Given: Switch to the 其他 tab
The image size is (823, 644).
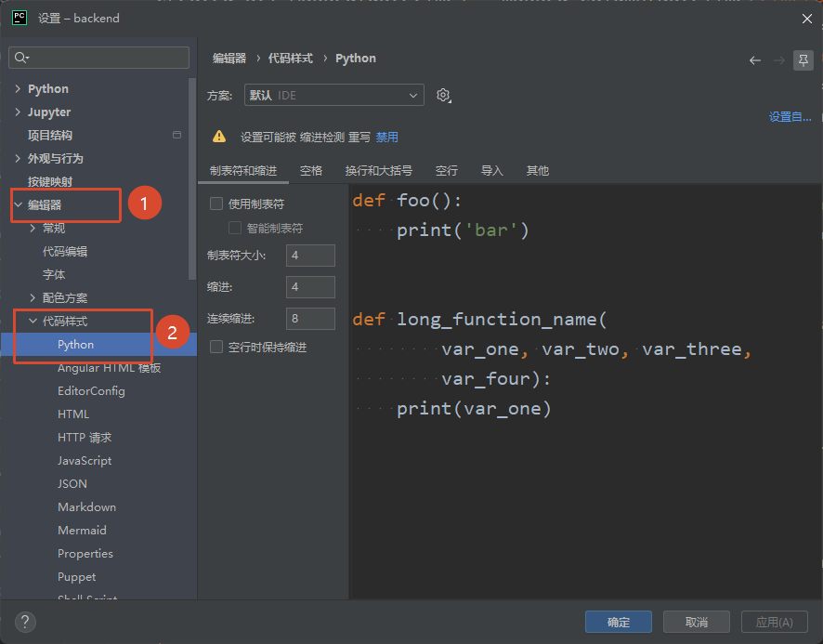Looking at the screenshot, I should pyautogui.click(x=538, y=171).
